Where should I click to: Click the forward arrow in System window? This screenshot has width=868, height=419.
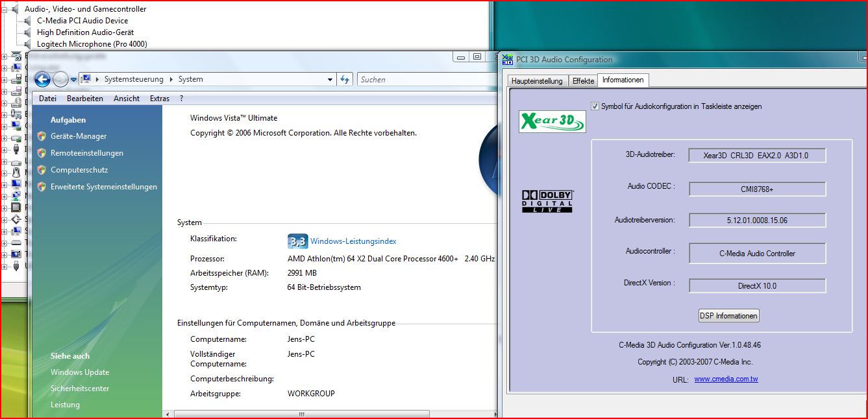tap(60, 79)
